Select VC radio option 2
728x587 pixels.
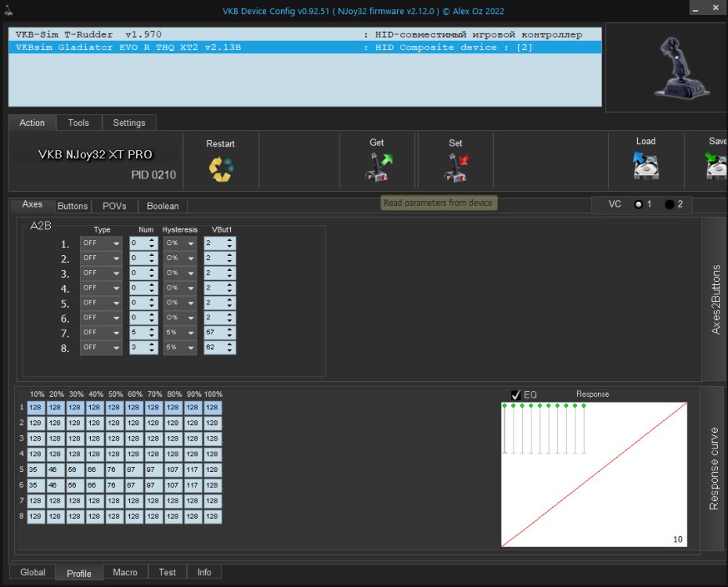click(x=669, y=204)
